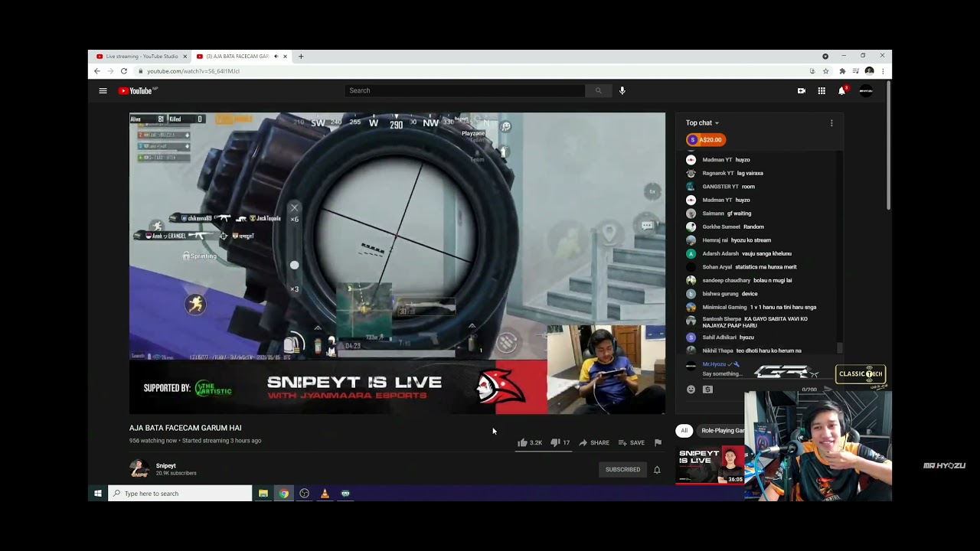Click the search magnifier button
This screenshot has width=980, height=551.
click(599, 91)
